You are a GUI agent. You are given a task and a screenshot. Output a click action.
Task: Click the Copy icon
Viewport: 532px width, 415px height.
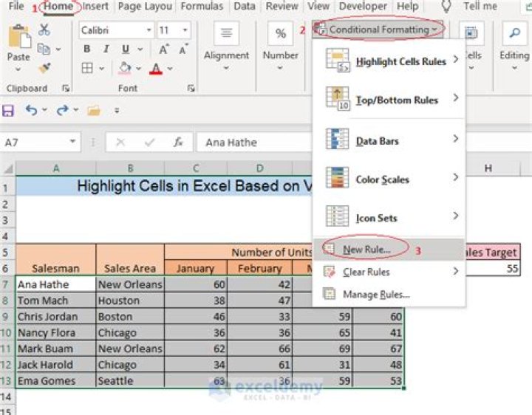click(44, 49)
